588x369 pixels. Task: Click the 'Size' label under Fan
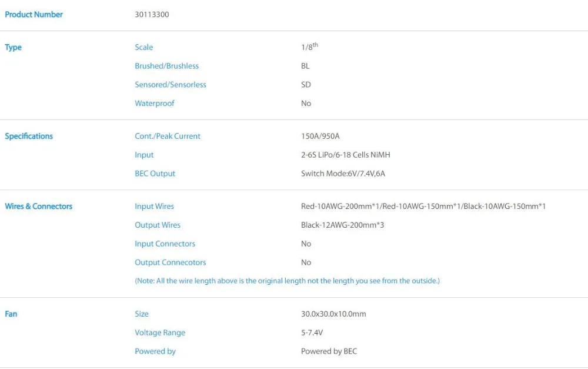point(142,314)
